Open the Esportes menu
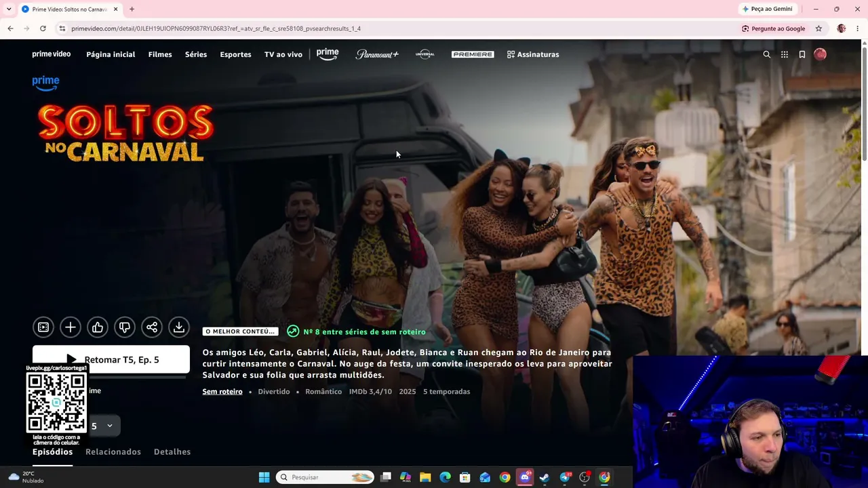The width and height of the screenshot is (868, 488). pyautogui.click(x=235, y=54)
